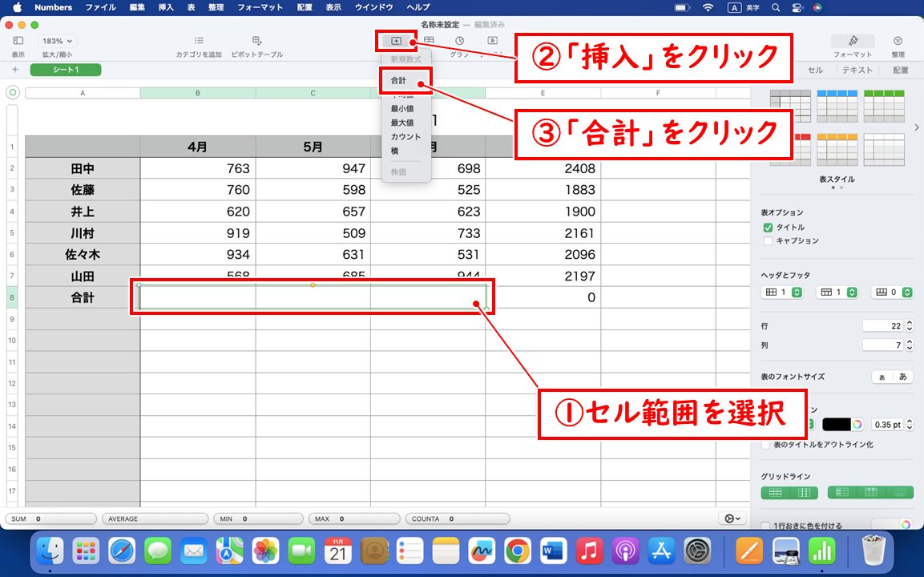Switch to the テキスト tab in the inspector

click(x=857, y=70)
